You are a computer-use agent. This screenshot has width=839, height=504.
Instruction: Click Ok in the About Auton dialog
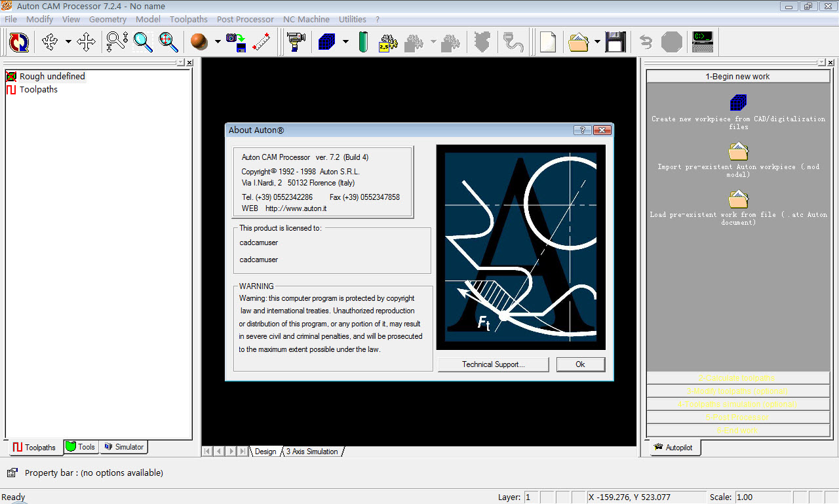[580, 364]
